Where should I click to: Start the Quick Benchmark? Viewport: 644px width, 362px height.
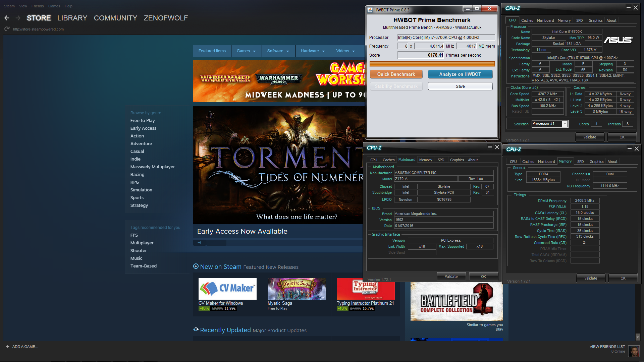tap(396, 74)
